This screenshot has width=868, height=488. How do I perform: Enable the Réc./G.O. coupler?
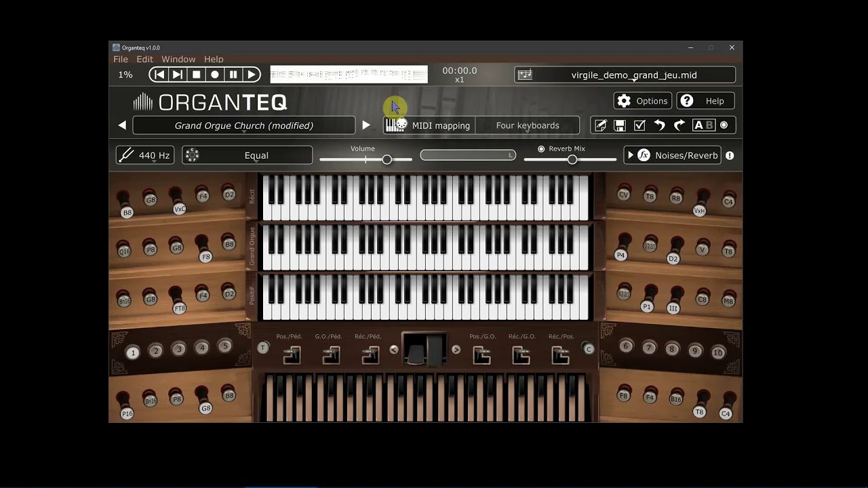[x=521, y=354]
